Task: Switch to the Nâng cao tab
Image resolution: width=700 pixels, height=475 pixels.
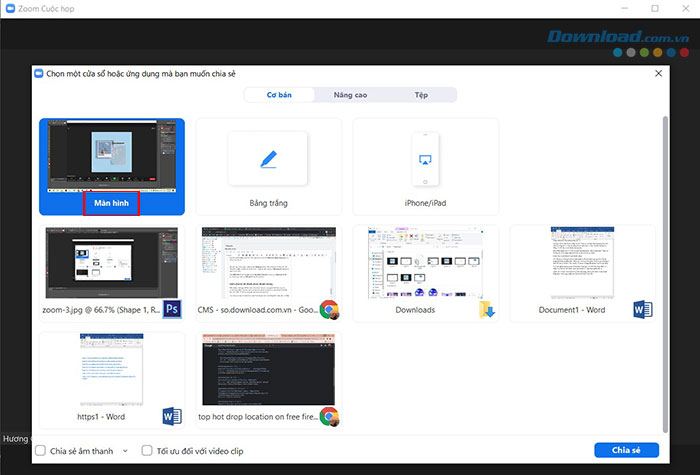Action: [350, 95]
